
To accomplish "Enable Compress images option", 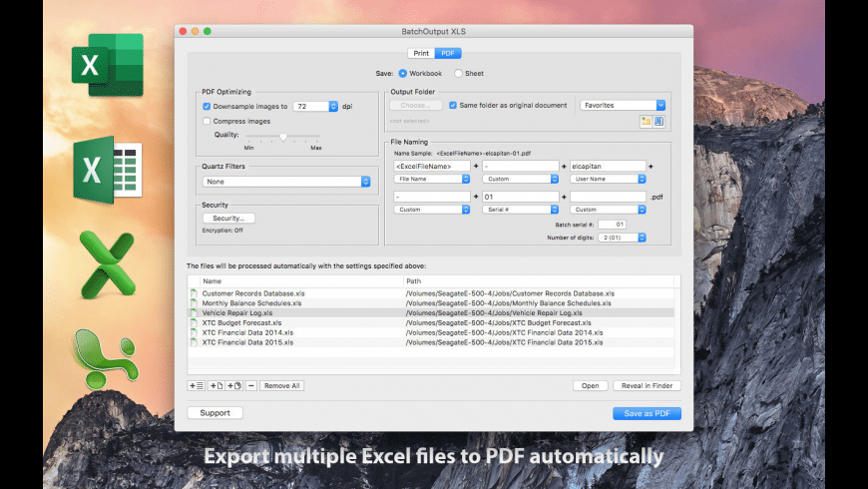I will click(207, 121).
